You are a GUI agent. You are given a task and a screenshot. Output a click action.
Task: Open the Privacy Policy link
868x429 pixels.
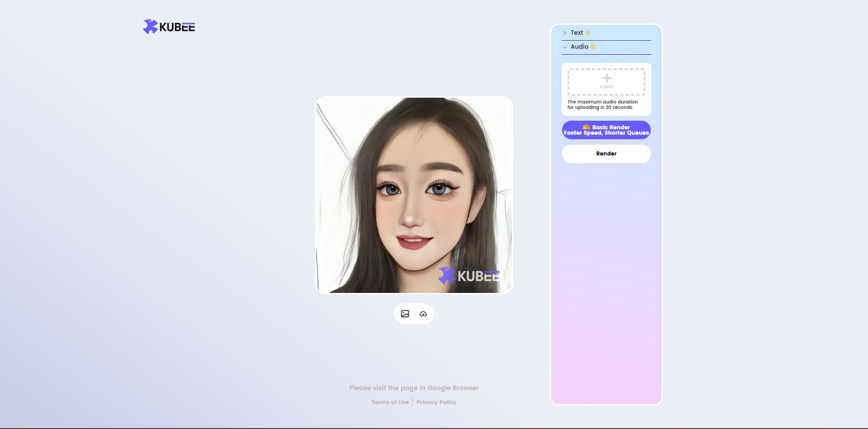(x=436, y=402)
